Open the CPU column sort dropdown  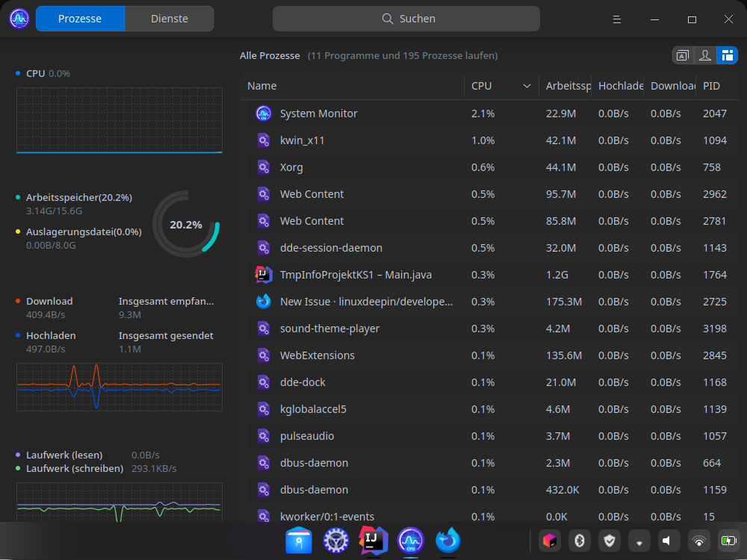pyautogui.click(x=527, y=86)
